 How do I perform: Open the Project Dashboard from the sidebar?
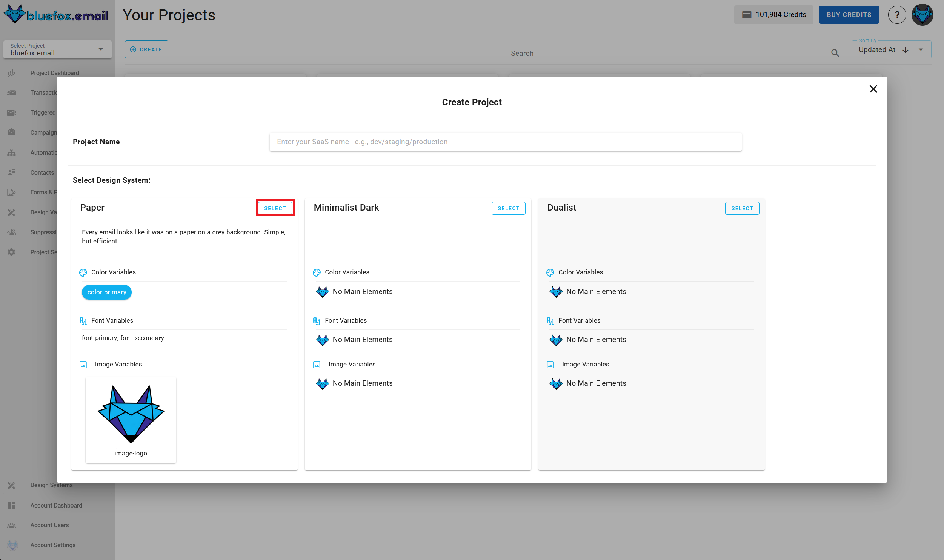[55, 73]
